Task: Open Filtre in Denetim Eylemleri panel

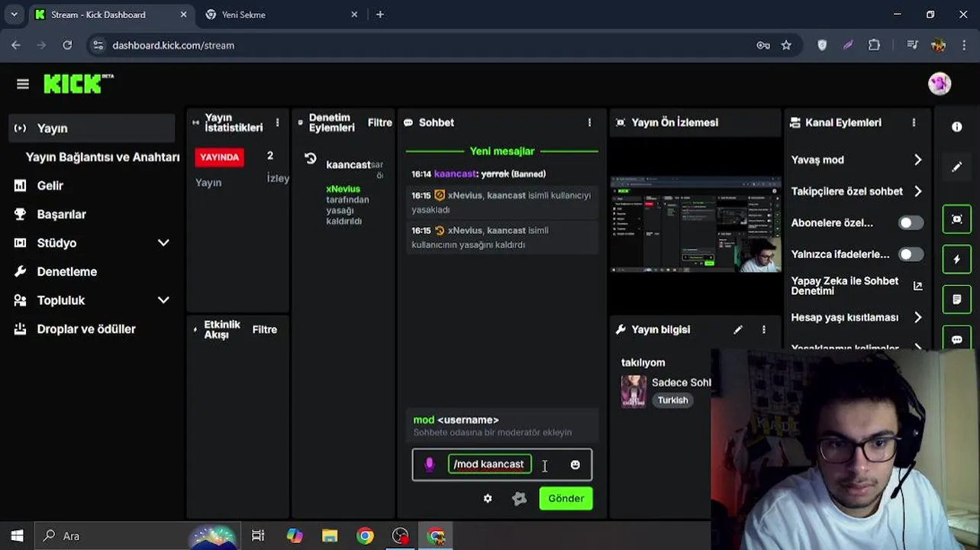Action: 379,122
